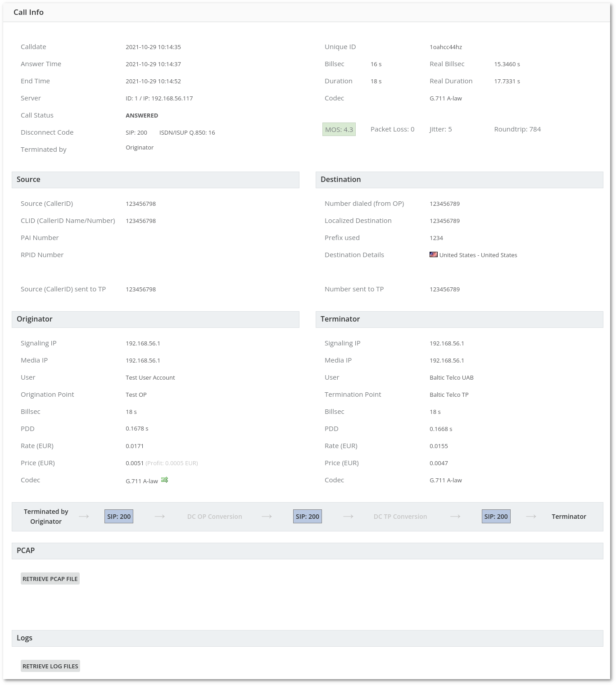Click the Logs section header
Image resolution: width=616 pixels, height=685 pixels.
pyautogui.click(x=25, y=638)
